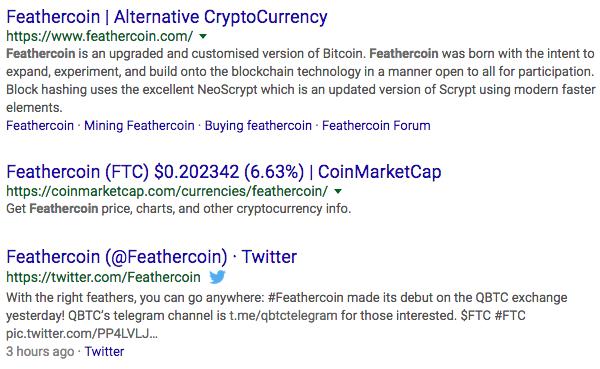This screenshot has height=369, width=600.
Task: Click the Mining Feathercoin sitelink
Action: 139,126
